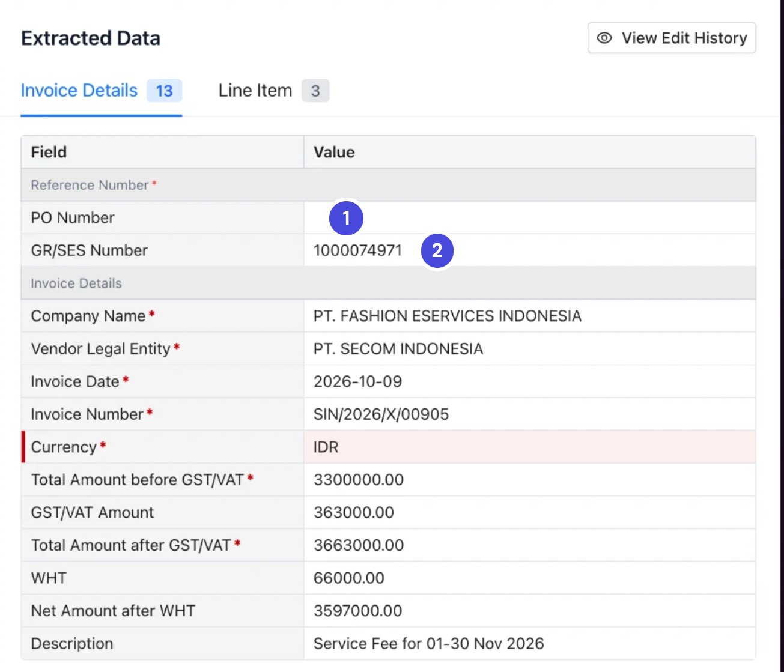Click the WHT value 66000.00

(349, 578)
